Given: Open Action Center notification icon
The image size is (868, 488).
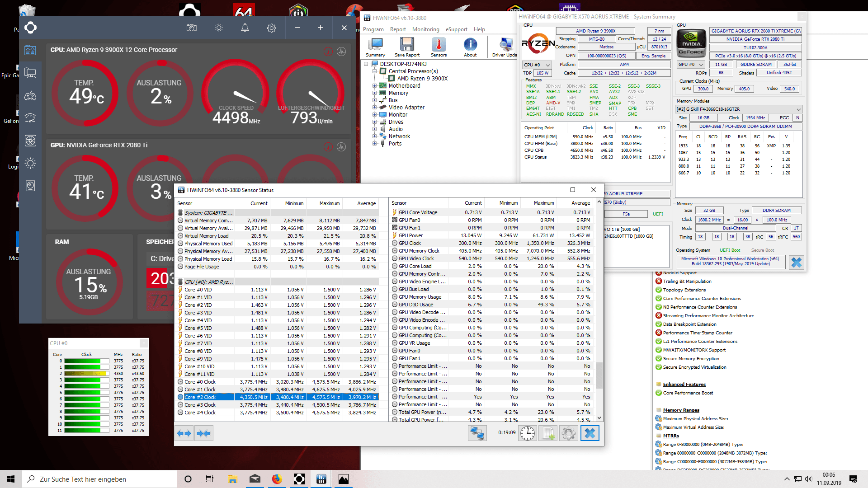Looking at the screenshot, I should pos(853,479).
